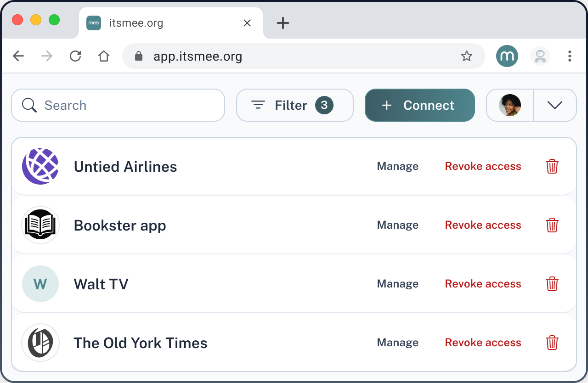Viewport: 588px width, 383px height.
Task: Open a new browser tab
Action: [283, 23]
